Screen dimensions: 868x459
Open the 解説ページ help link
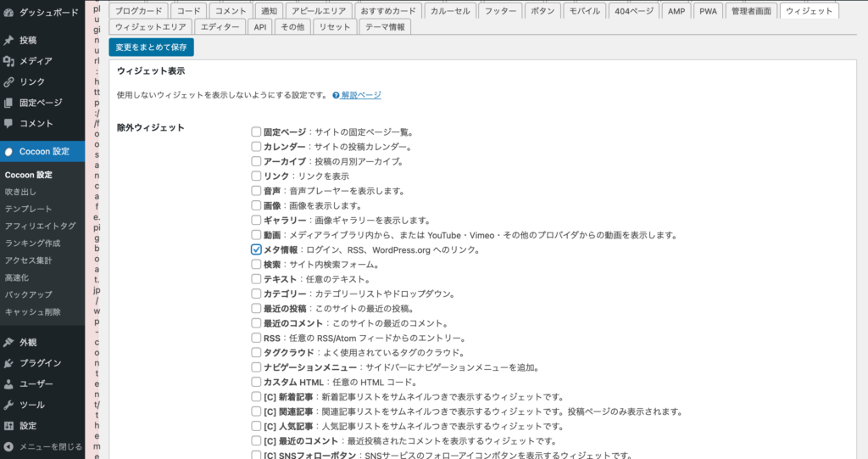[361, 95]
